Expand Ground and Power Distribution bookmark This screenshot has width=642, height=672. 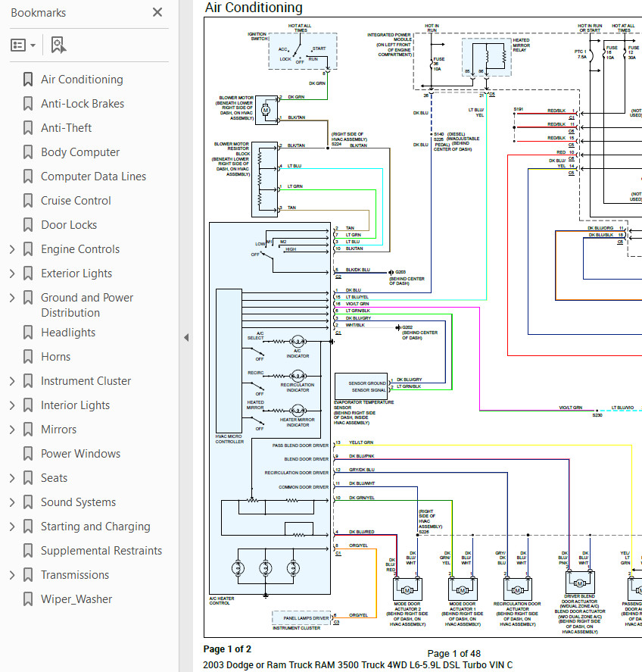[12, 298]
